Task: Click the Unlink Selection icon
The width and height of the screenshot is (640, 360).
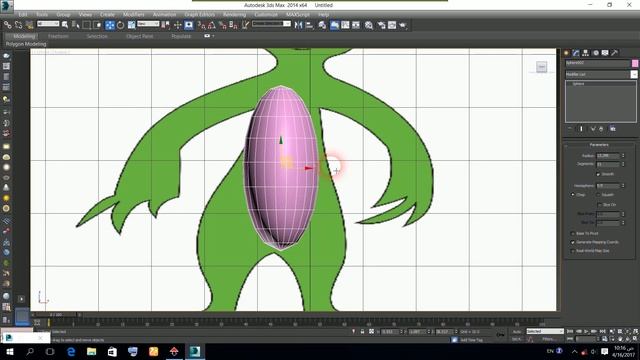Action: pos(18,25)
